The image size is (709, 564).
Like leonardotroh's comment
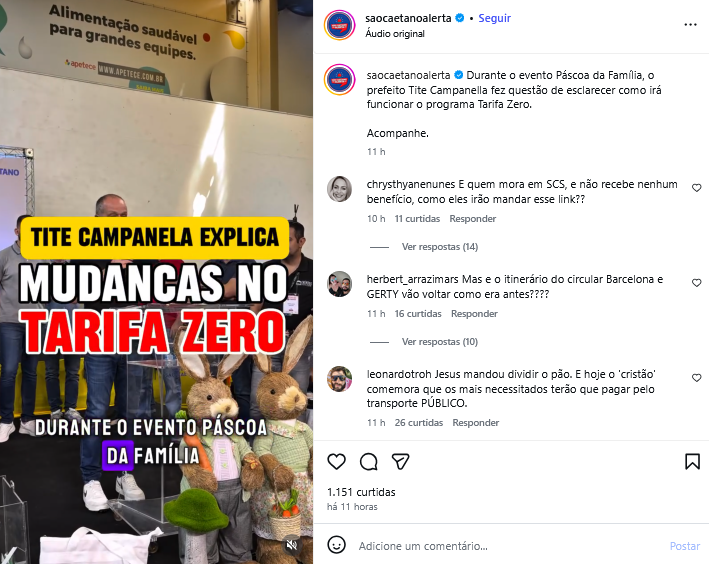696,378
